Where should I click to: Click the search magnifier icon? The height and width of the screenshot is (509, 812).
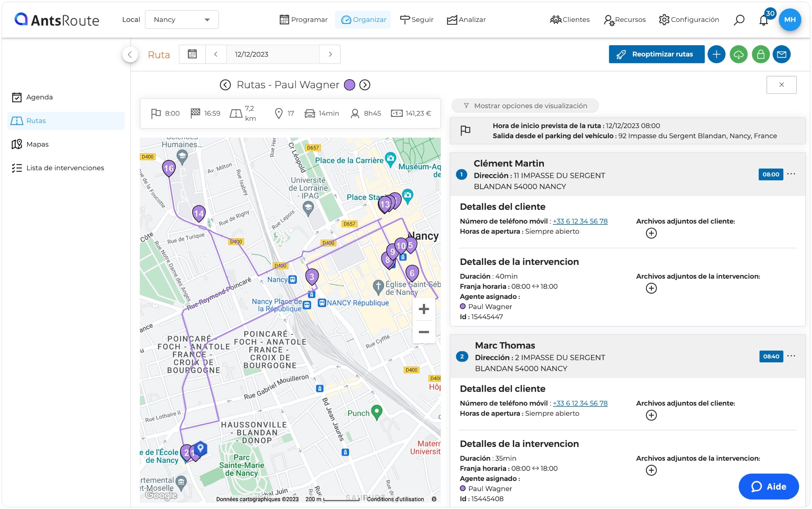(x=739, y=20)
